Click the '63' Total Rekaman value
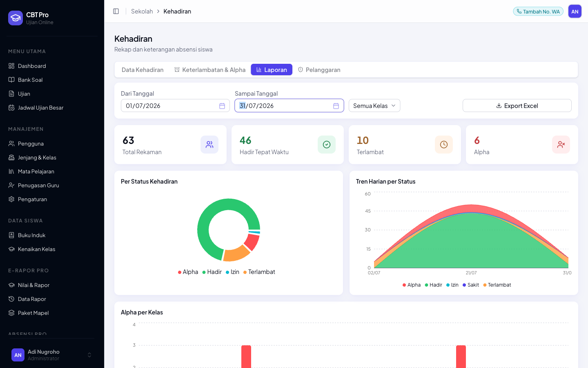The width and height of the screenshot is (588, 368). pos(128,141)
